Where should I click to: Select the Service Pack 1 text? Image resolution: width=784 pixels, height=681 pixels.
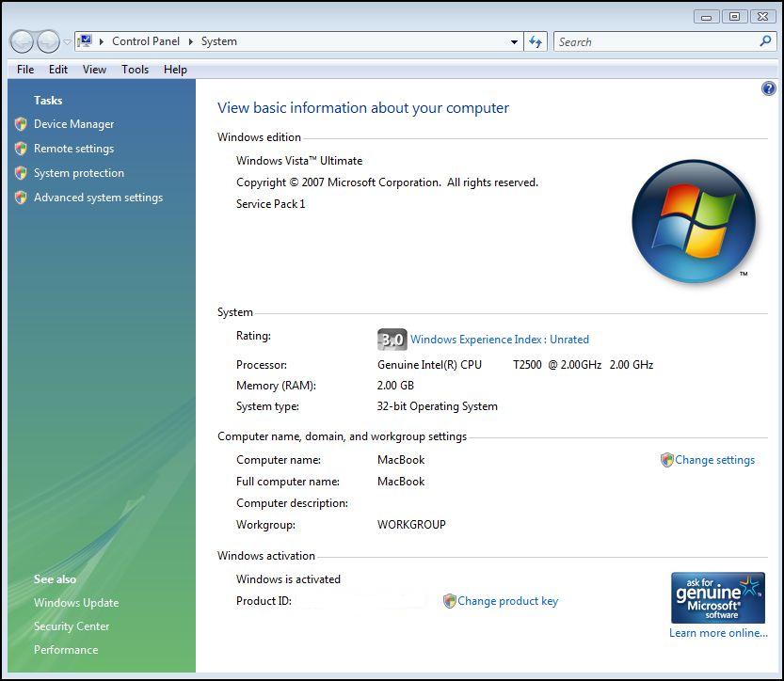tap(270, 204)
